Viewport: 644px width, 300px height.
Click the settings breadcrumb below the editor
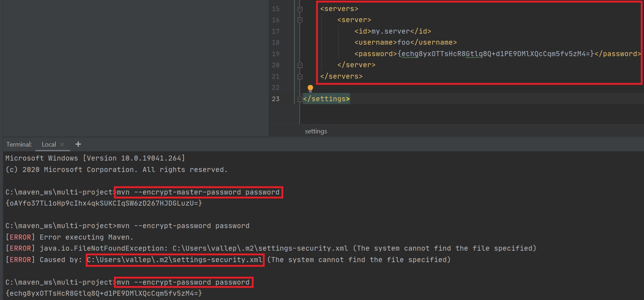tap(316, 131)
